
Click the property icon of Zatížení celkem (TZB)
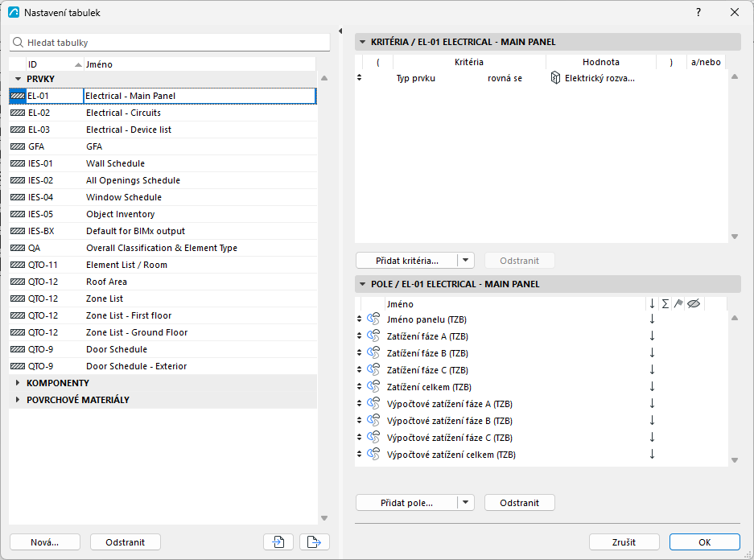[x=373, y=386]
